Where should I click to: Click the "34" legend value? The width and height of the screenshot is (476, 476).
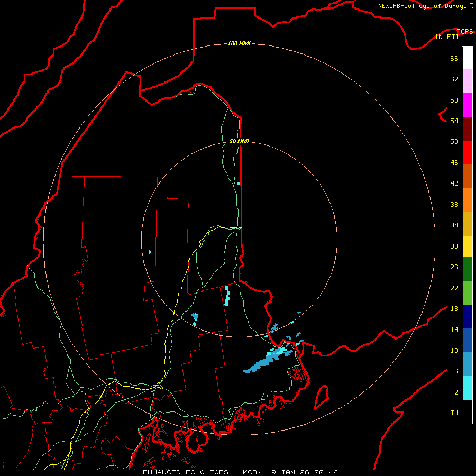click(x=454, y=225)
